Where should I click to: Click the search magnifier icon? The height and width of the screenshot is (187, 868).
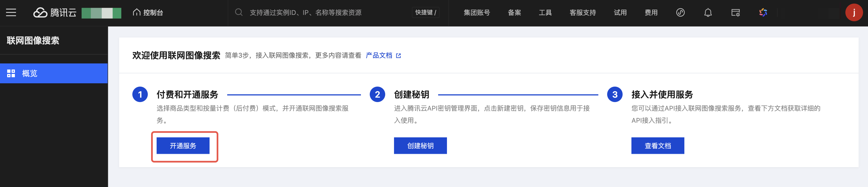click(239, 13)
